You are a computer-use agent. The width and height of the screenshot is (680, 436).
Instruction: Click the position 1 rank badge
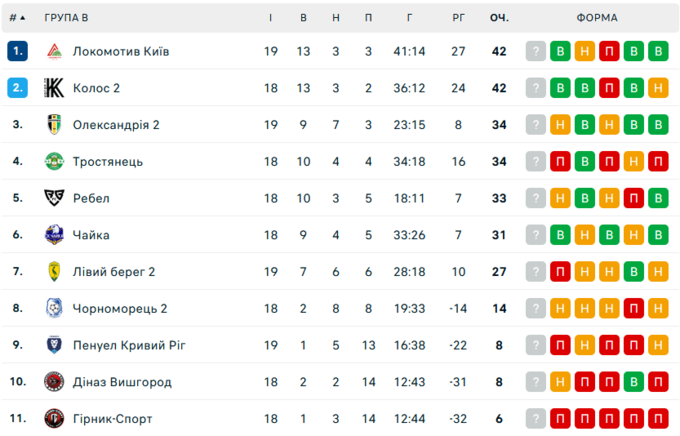[x=17, y=51]
